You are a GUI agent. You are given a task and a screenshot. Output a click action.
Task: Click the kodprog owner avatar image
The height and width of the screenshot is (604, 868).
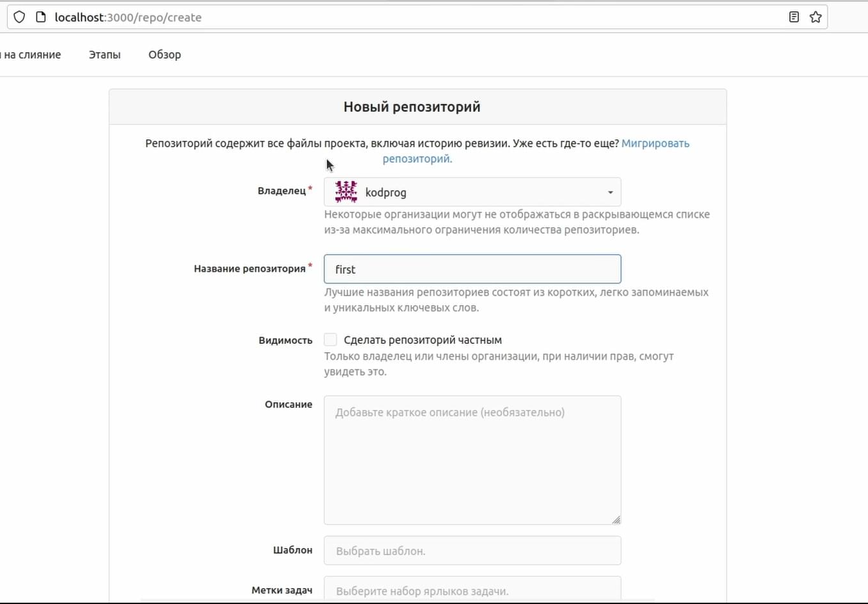[346, 192]
